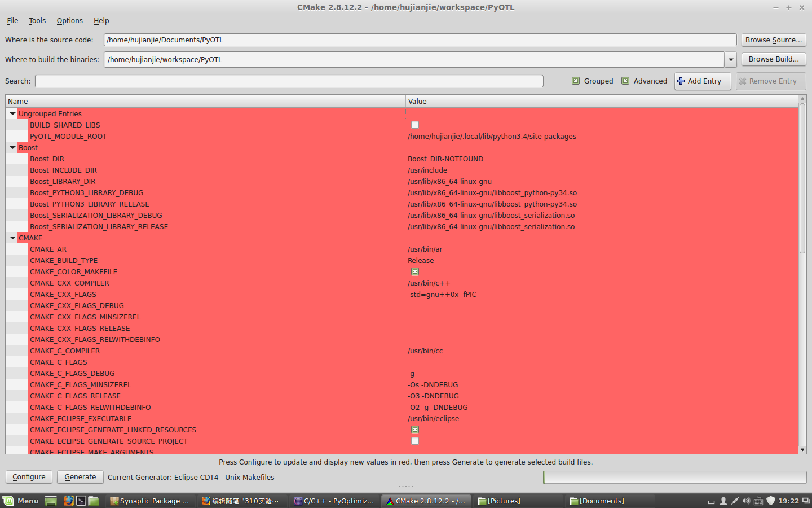This screenshot has height=508, width=812.
Task: Switch to the [Pictures] folder window
Action: coord(518,501)
